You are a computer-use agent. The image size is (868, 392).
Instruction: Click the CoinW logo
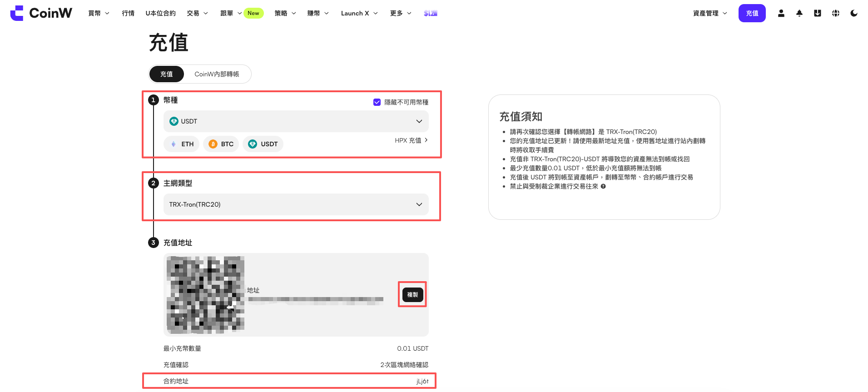click(41, 13)
